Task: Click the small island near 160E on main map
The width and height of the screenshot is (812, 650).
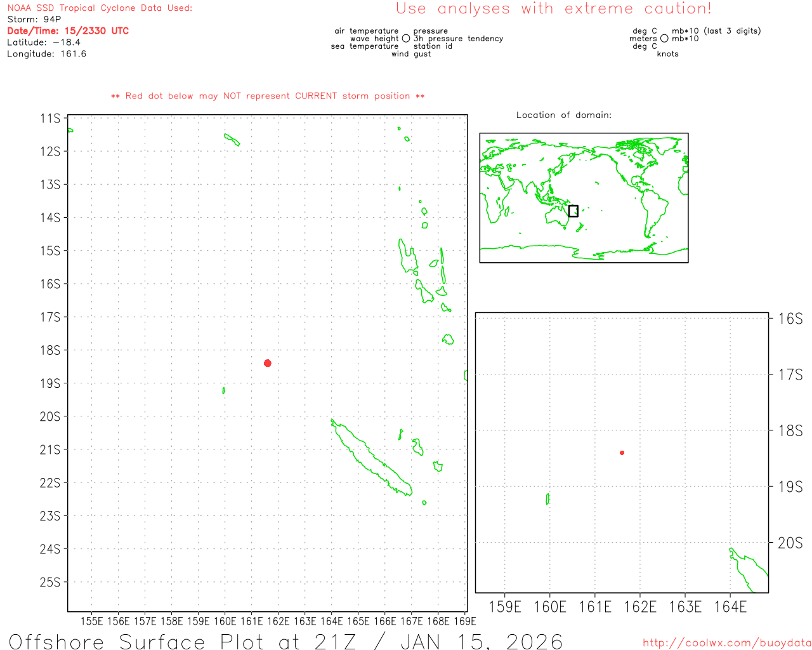Action: pos(223,390)
